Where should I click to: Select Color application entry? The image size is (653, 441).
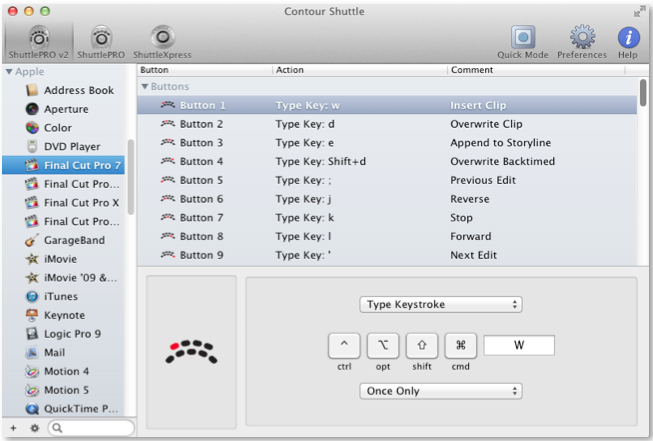(x=65, y=128)
